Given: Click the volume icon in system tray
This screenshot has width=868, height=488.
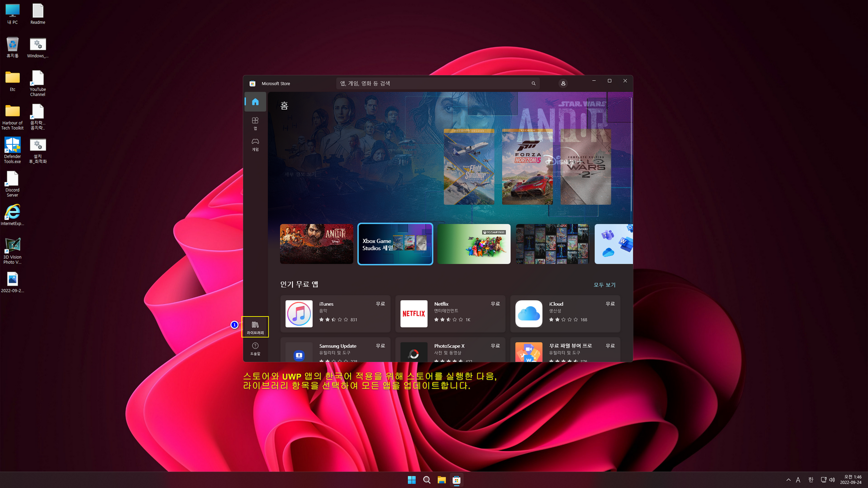Looking at the screenshot, I should click(832, 480).
